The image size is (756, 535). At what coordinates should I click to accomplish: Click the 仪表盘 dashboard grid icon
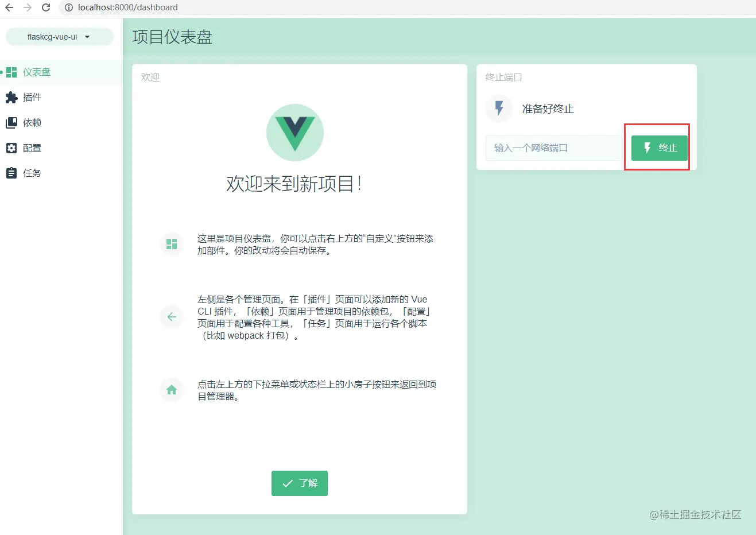11,72
